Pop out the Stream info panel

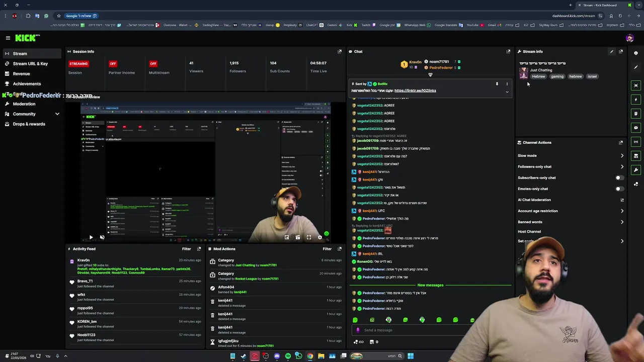pos(621,51)
